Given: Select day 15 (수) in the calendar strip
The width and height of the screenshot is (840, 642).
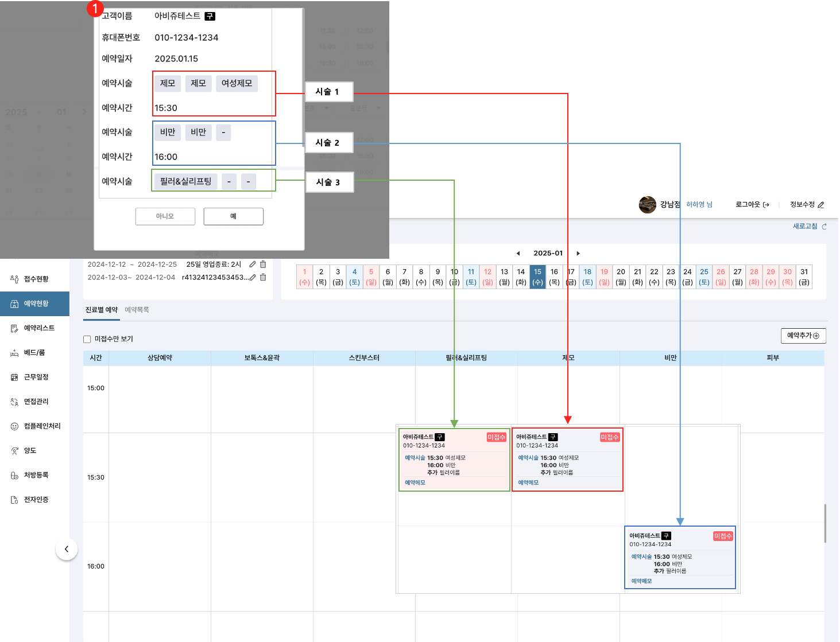Looking at the screenshot, I should tap(537, 277).
